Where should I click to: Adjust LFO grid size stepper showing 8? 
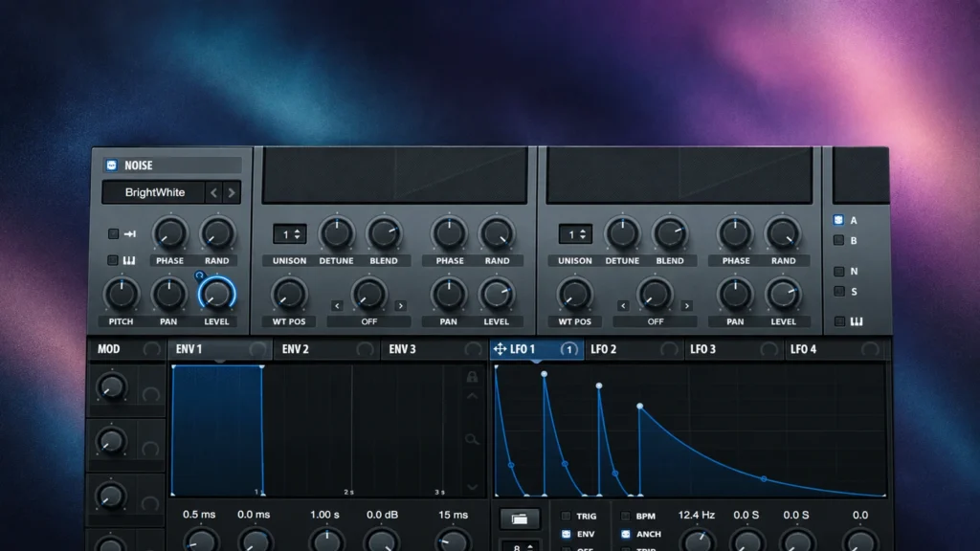pyautogui.click(x=520, y=546)
